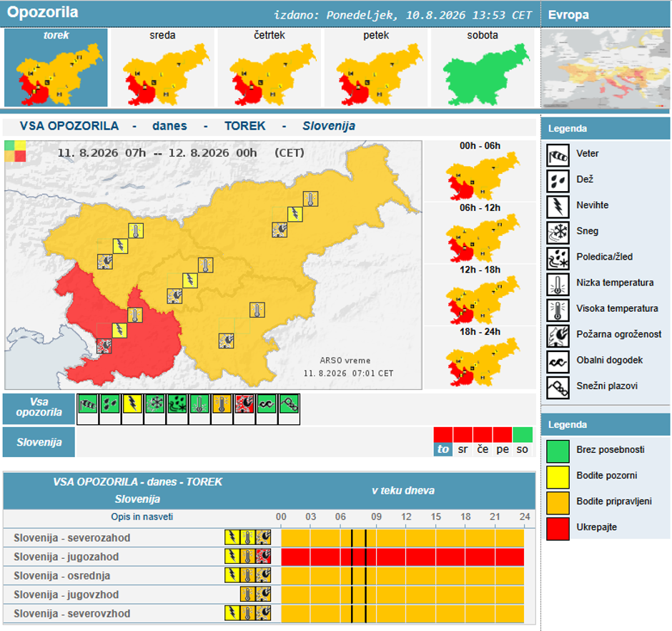Select the sreda day map tab
This screenshot has width=672, height=631.
pos(162,67)
